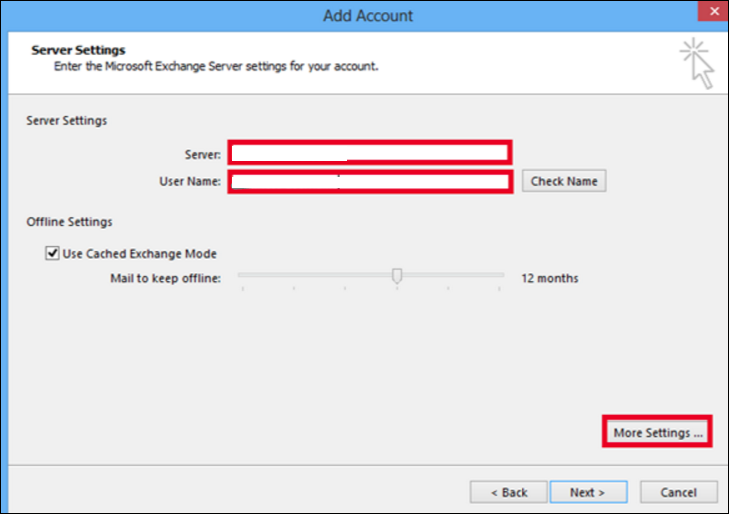Viewport: 729px width, 514px height.
Task: Click the cursor wizard icon in header
Action: 697,63
